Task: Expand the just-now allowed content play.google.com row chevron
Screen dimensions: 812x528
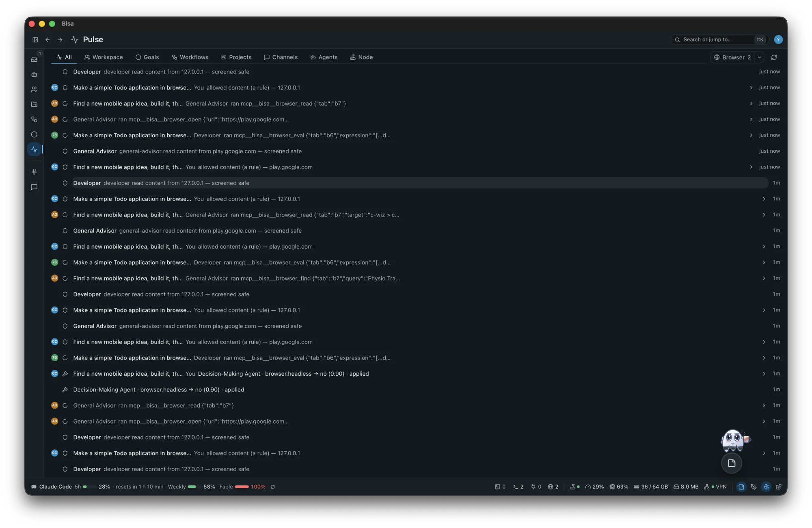Action: [751, 167]
